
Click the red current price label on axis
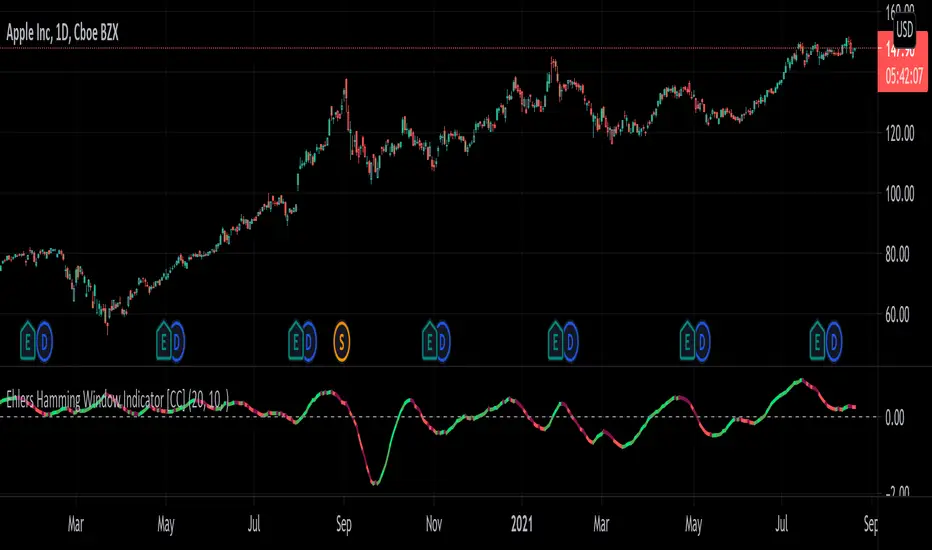click(903, 62)
